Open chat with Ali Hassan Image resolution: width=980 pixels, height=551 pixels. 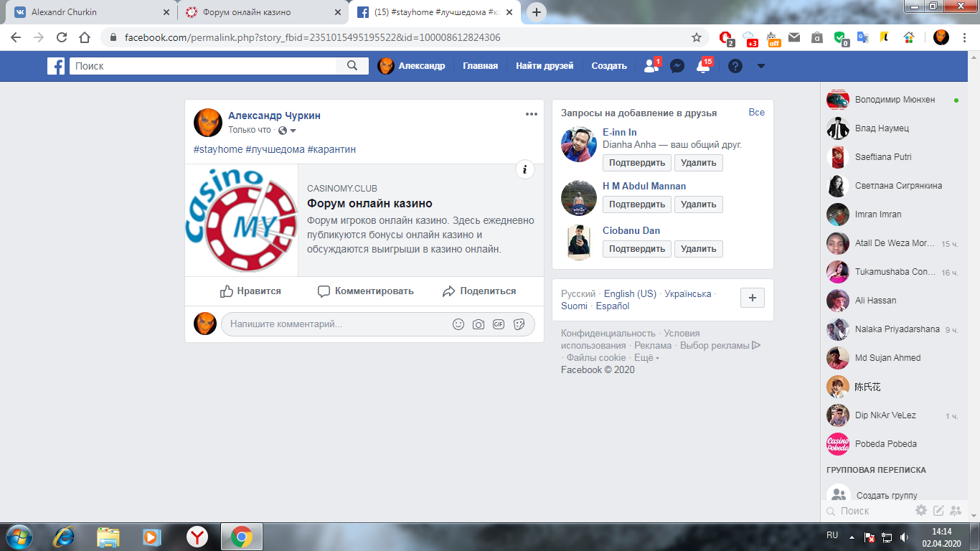tap(892, 301)
